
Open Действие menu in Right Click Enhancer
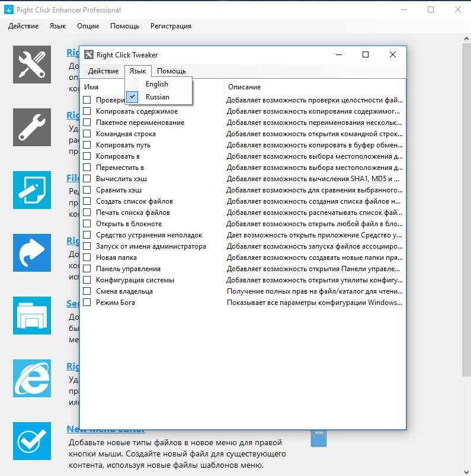point(23,26)
